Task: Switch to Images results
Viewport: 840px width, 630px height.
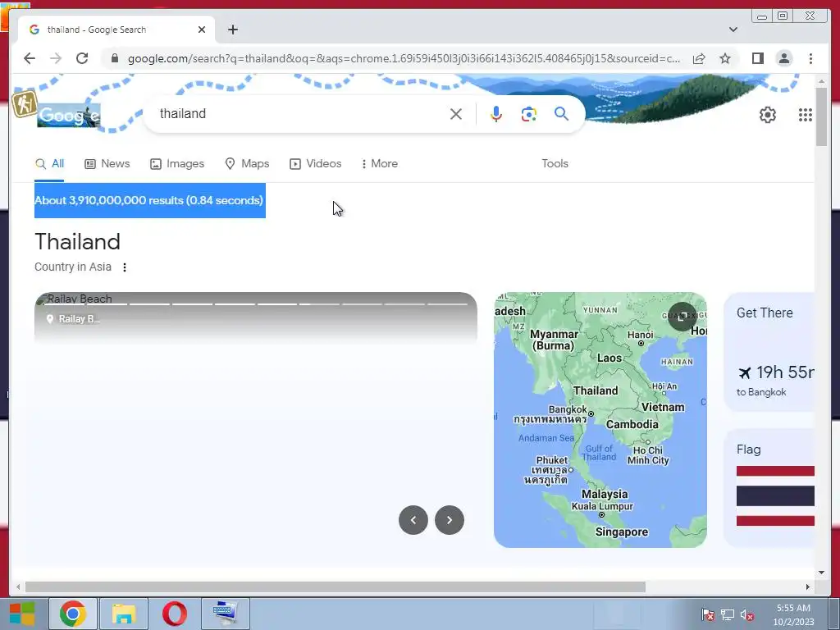Action: (x=177, y=163)
